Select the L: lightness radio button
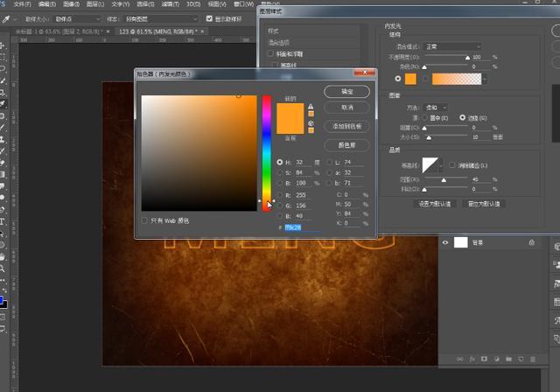Viewport: 560px width, 392px height. tap(329, 162)
